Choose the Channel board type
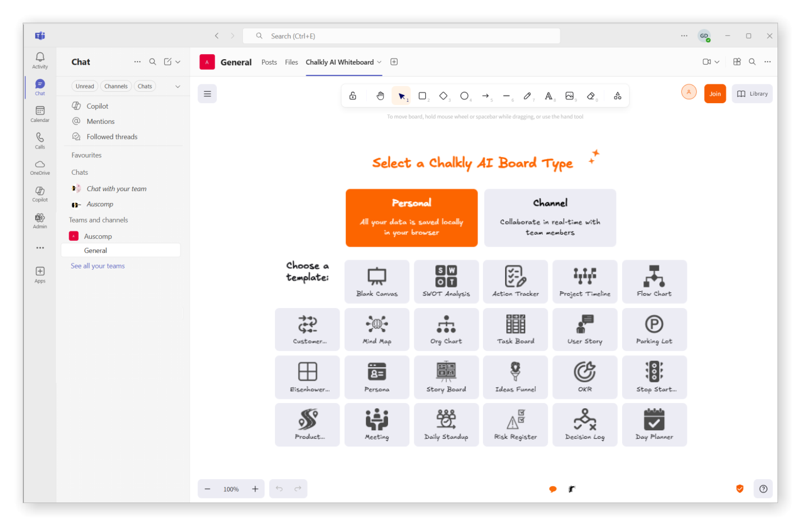This screenshot has width=807, height=532. pyautogui.click(x=550, y=218)
